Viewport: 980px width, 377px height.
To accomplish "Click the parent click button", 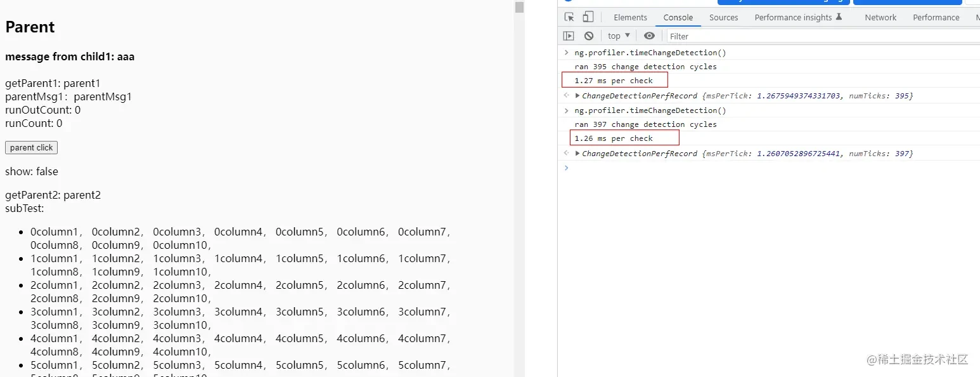I will click(32, 147).
